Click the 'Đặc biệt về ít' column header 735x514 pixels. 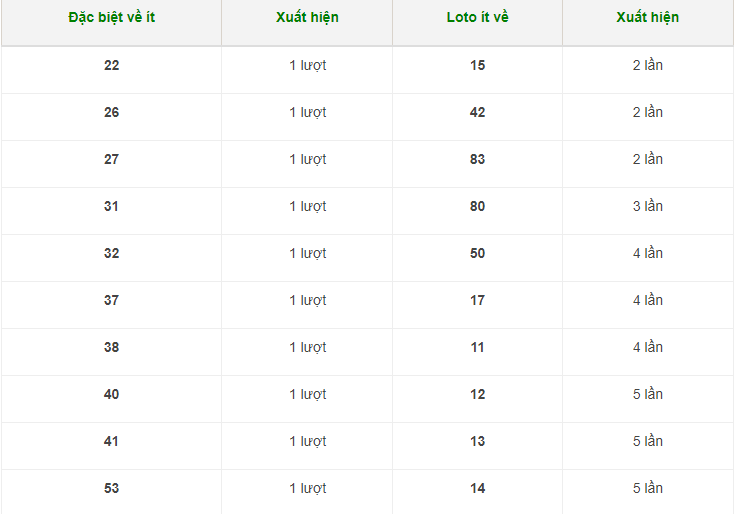click(x=111, y=17)
